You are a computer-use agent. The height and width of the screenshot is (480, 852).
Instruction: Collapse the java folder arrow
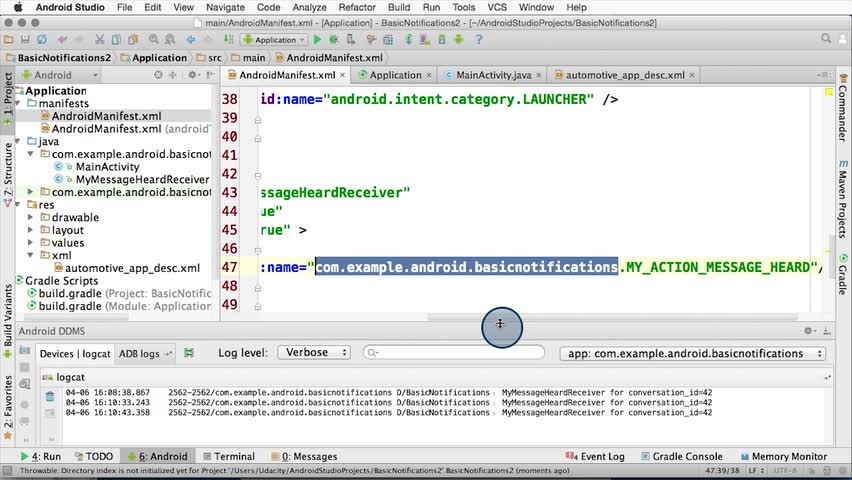(x=18, y=141)
